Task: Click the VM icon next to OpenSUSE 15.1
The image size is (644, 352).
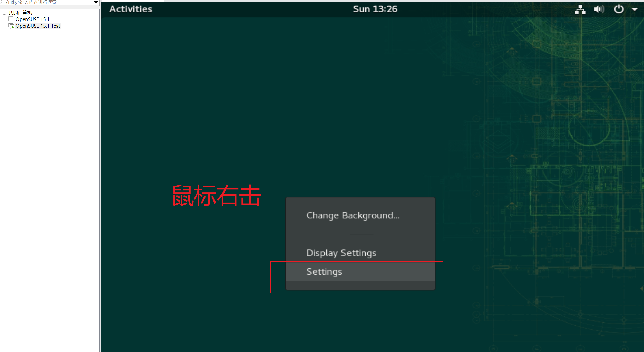Action: click(11, 19)
